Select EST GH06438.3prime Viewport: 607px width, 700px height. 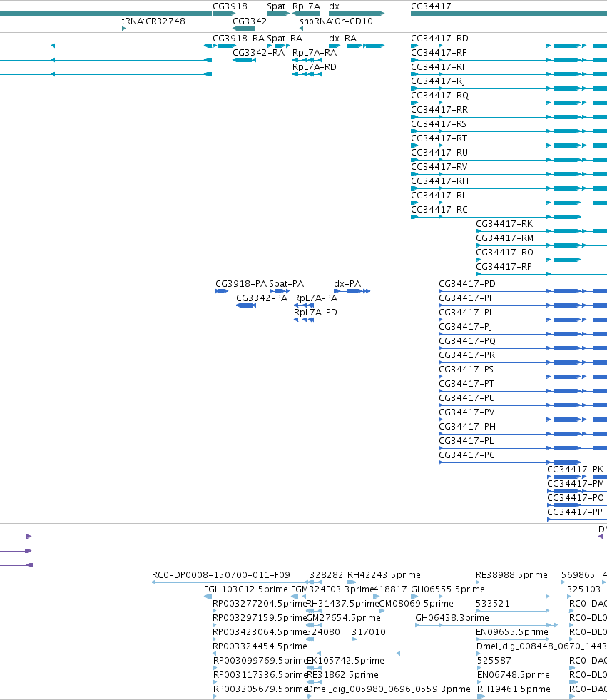coord(452,618)
